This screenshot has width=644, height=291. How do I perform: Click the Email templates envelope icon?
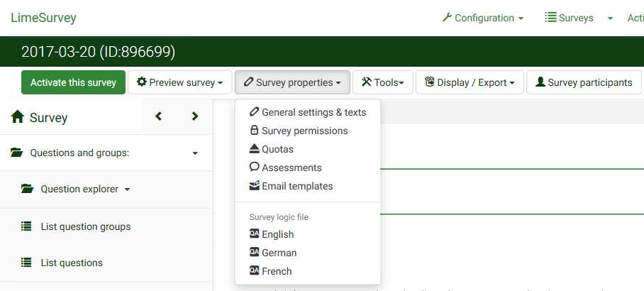(x=255, y=186)
